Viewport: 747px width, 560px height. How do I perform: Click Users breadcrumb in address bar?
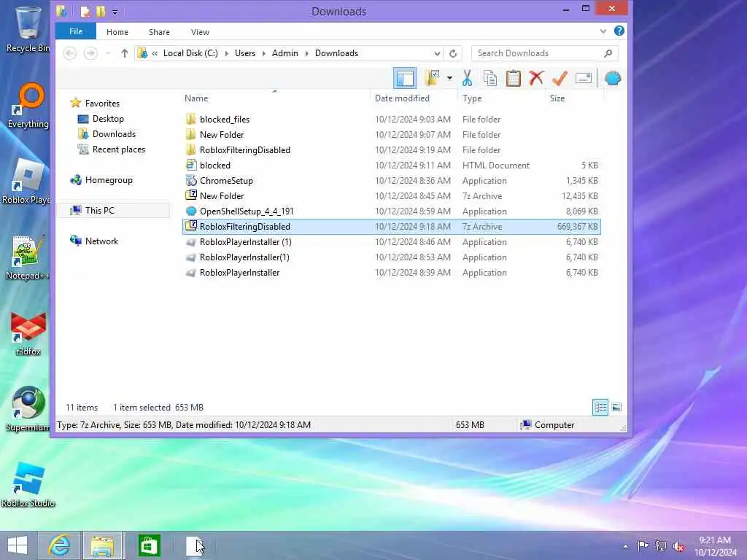245,53
